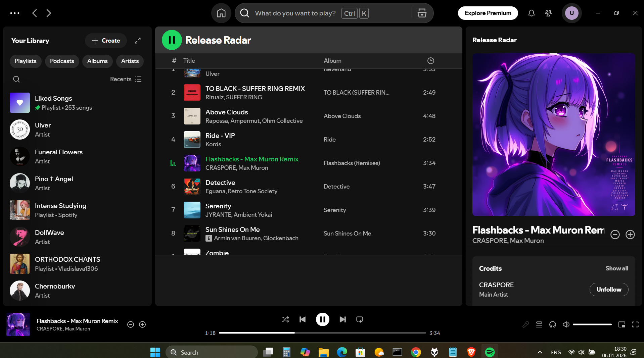Expand Your Library to full view

coord(138,41)
